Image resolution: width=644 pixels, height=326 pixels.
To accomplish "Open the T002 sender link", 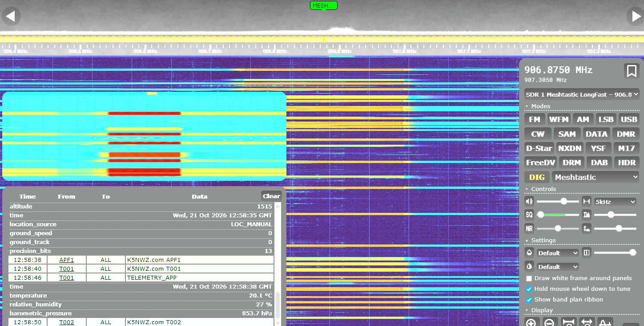I will 67,322.
